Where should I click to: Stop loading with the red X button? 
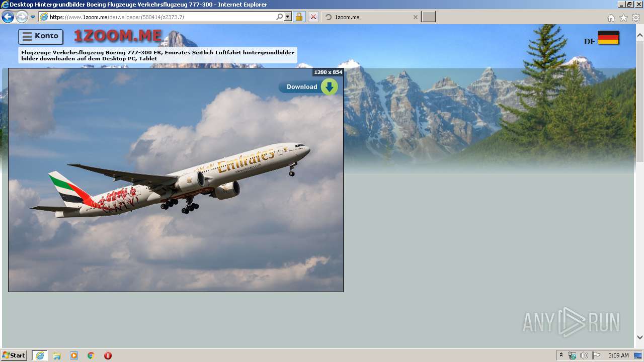(313, 17)
